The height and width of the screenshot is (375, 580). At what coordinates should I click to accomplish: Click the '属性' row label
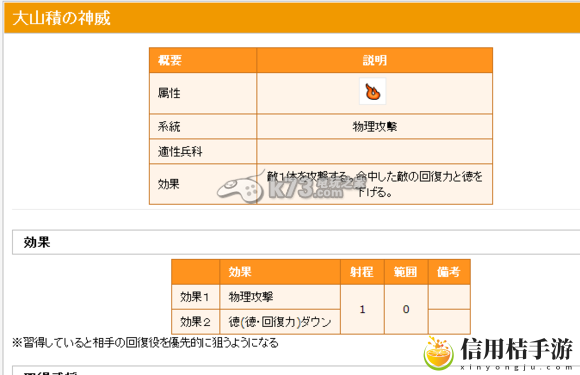click(x=169, y=93)
